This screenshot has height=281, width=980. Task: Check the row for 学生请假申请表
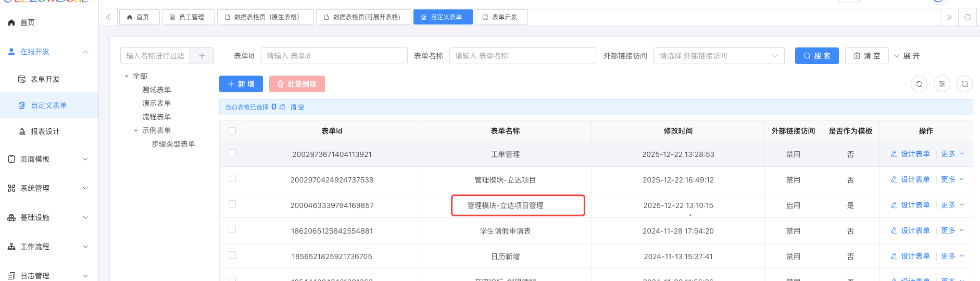[232, 230]
